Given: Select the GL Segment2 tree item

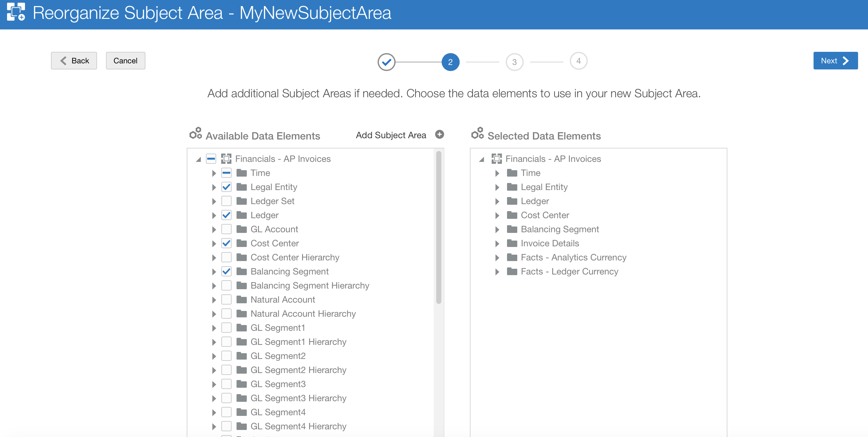Looking at the screenshot, I should (278, 356).
